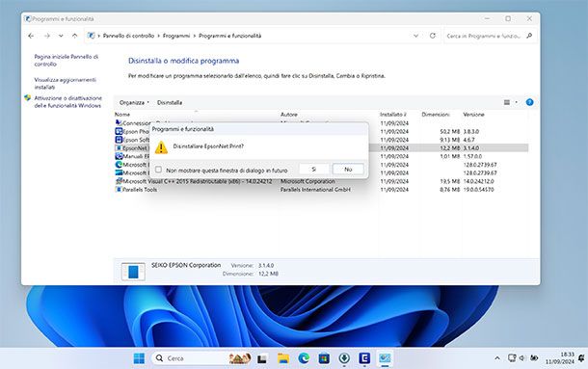Screen dimensions: 588x369
Task: Cancel uninstall with the No button
Action: click(x=348, y=170)
